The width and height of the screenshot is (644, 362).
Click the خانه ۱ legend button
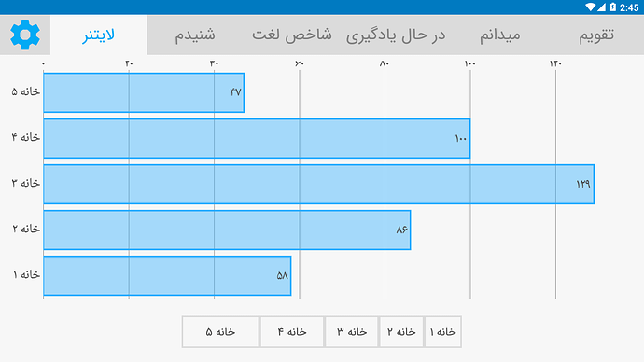[x=442, y=331]
